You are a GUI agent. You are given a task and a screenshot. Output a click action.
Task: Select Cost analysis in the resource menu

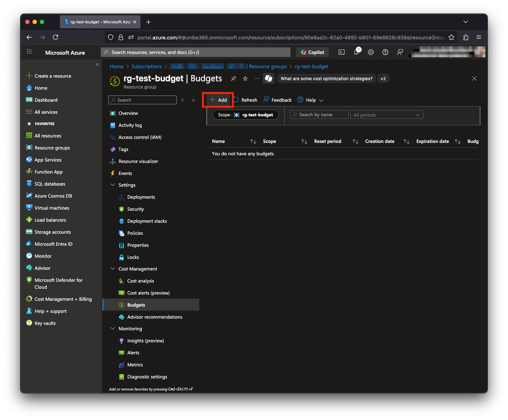[141, 281]
